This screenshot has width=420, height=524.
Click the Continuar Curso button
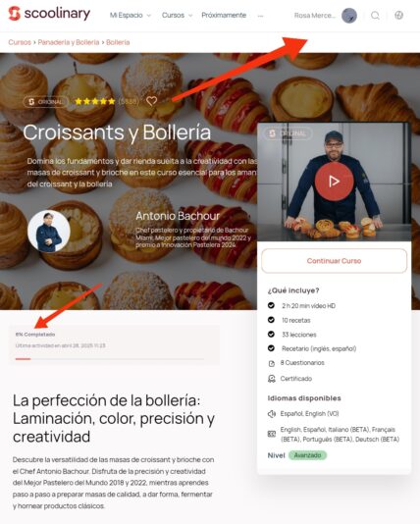pyautogui.click(x=334, y=261)
